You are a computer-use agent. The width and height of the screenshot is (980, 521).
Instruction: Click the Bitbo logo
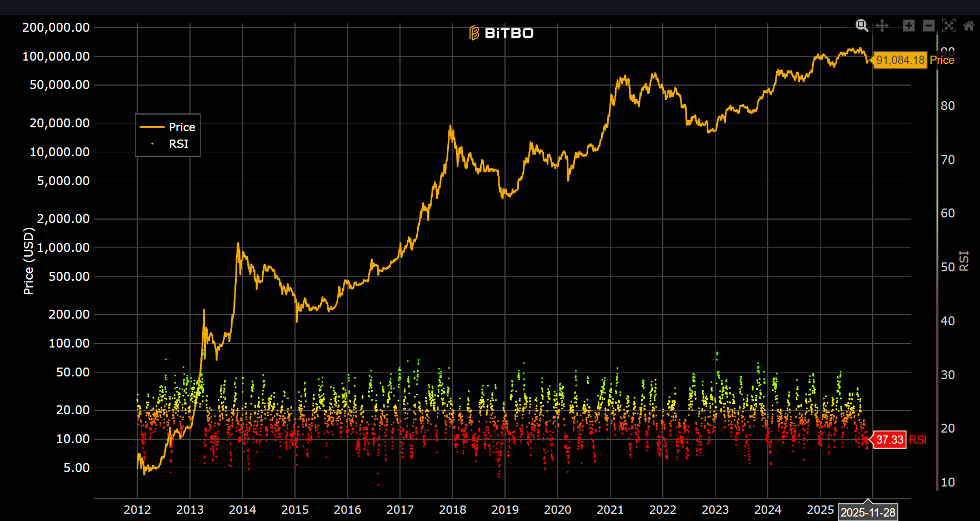[x=501, y=33]
